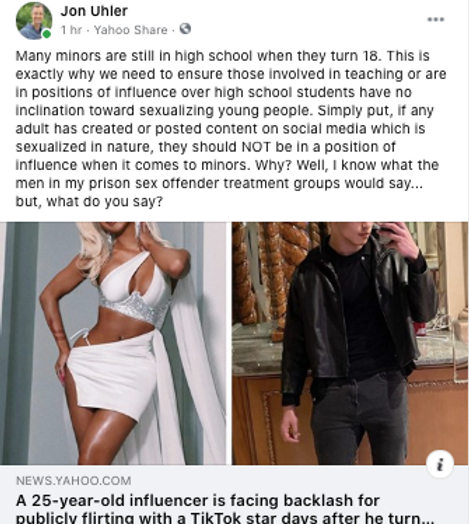Open the "Yahoo Share" source link

(131, 30)
